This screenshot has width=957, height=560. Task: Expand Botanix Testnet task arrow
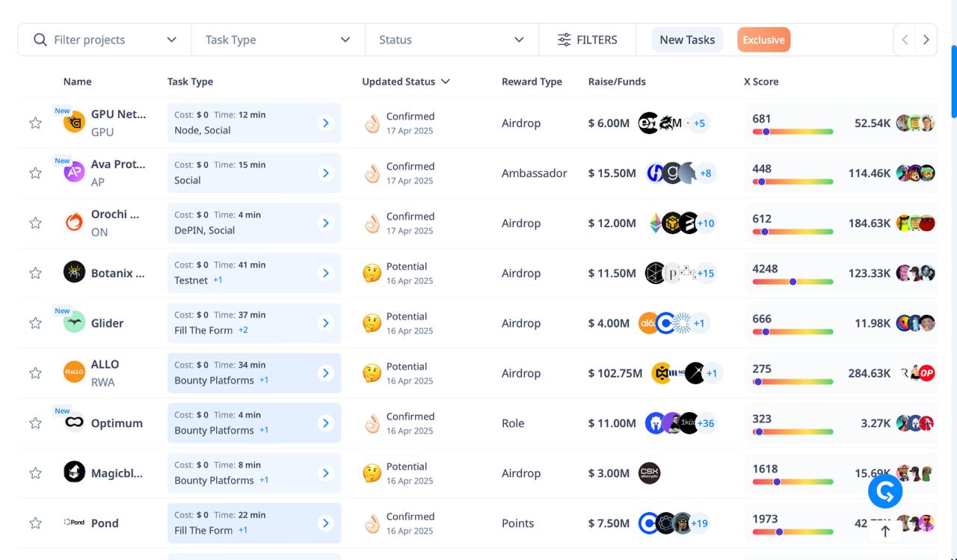[325, 273]
